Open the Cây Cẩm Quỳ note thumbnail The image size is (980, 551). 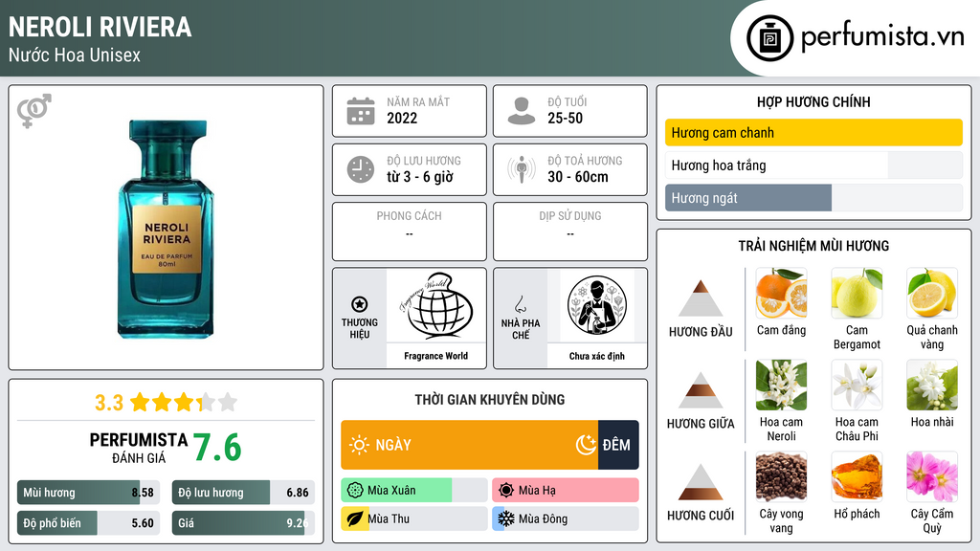pos(932,476)
